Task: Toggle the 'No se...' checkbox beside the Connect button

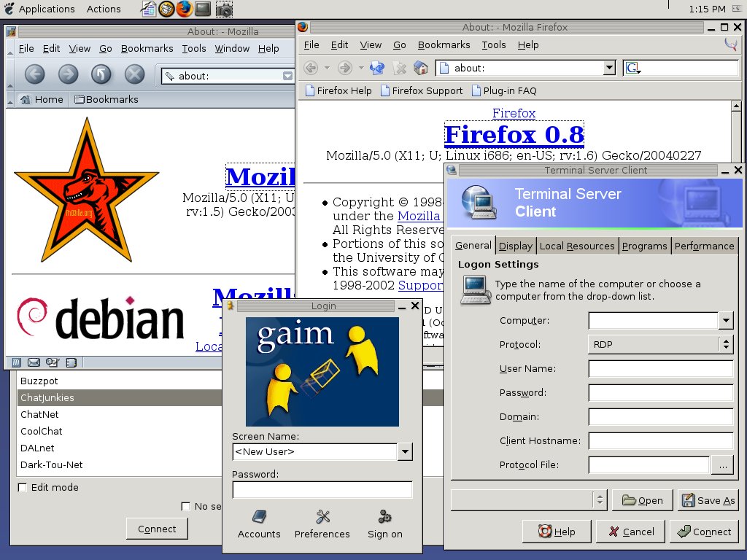Action: tap(186, 506)
